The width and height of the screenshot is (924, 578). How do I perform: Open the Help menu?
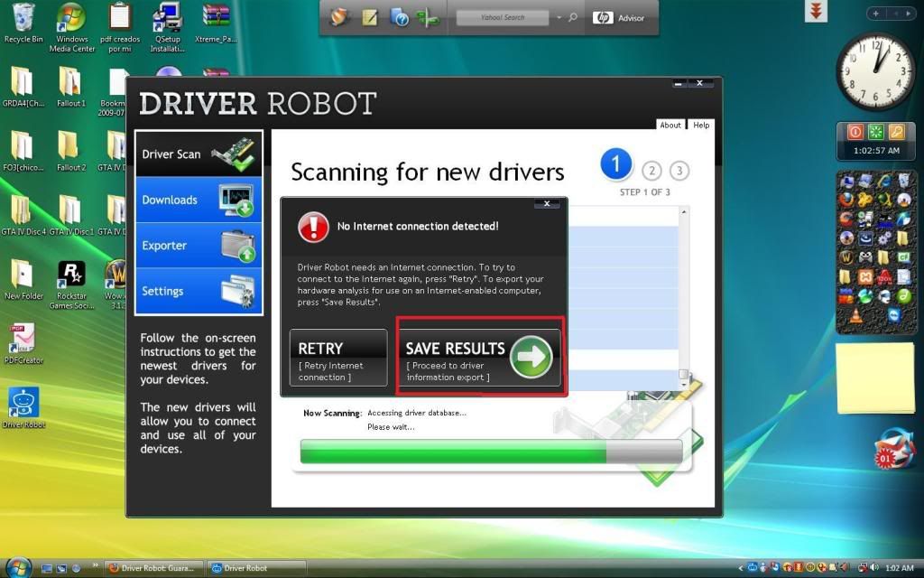point(701,125)
